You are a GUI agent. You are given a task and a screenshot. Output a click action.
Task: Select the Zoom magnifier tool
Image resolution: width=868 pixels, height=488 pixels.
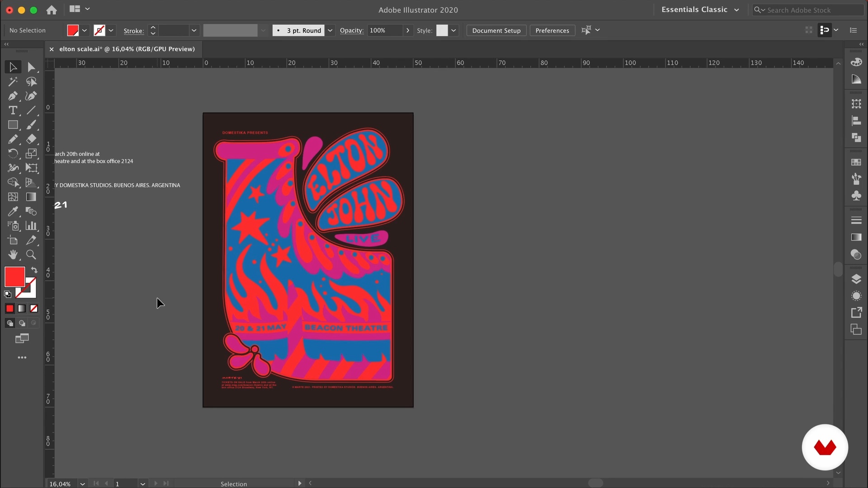pos(31,255)
